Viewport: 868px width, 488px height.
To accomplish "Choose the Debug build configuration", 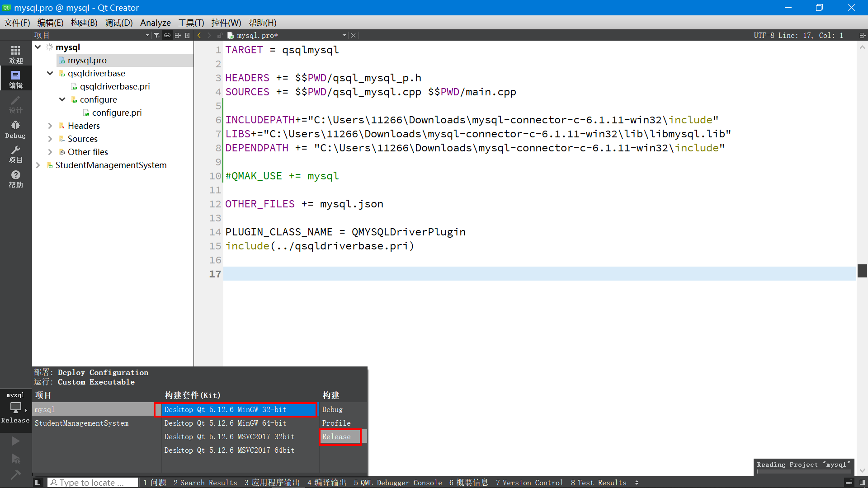I will [x=332, y=409].
